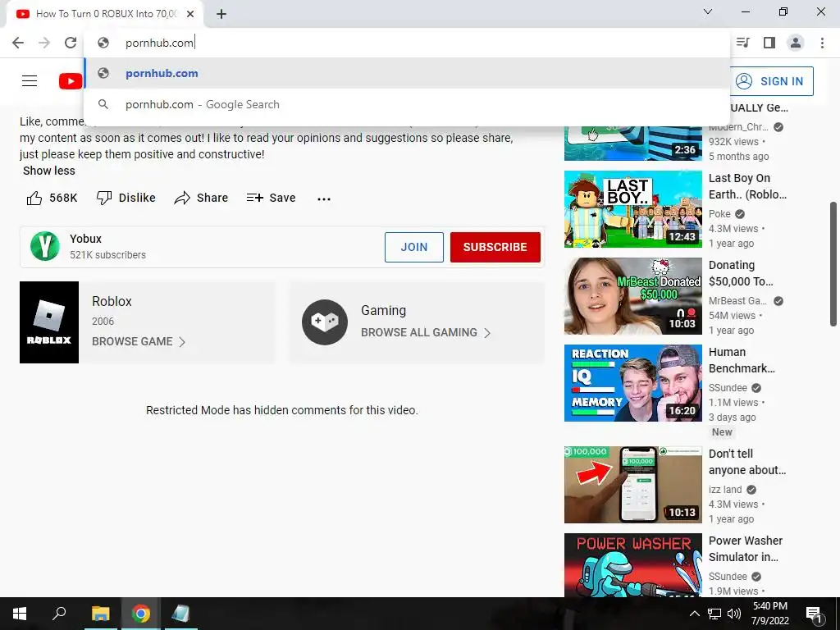
Task: Click the Roblox game title
Action: click(112, 301)
